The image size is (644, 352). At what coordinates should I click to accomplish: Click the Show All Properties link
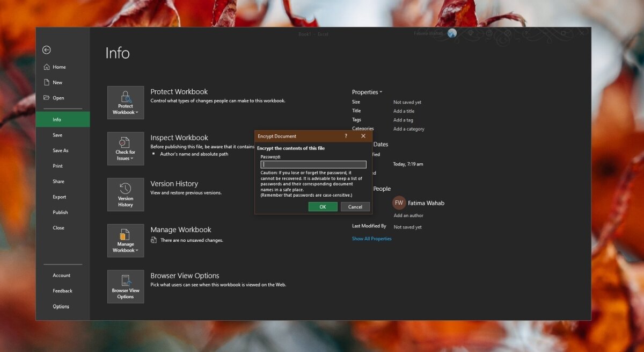pos(371,239)
